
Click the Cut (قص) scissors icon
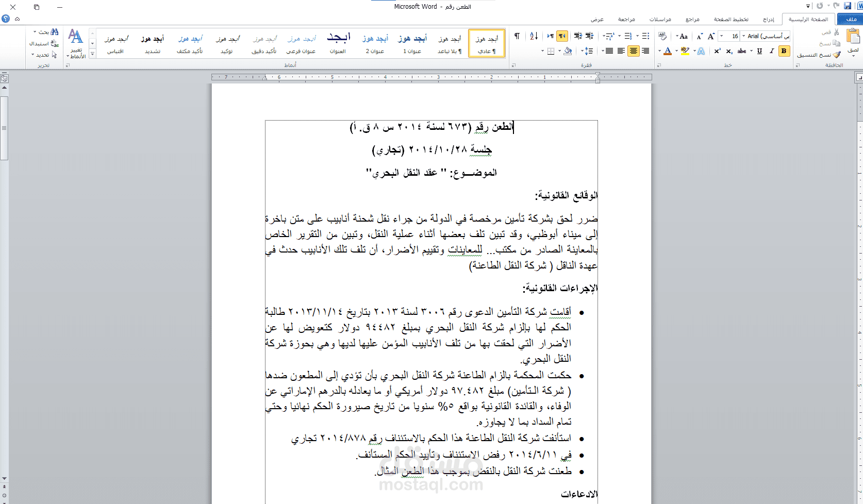[x=836, y=32]
